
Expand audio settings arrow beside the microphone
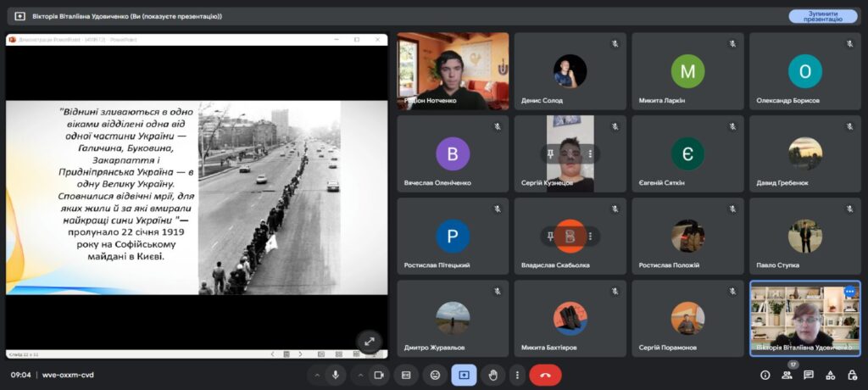317,374
